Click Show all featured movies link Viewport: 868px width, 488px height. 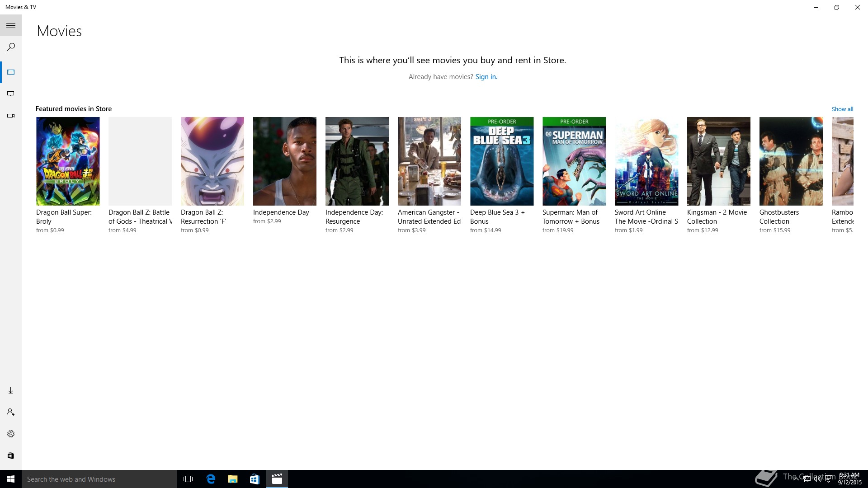842,109
